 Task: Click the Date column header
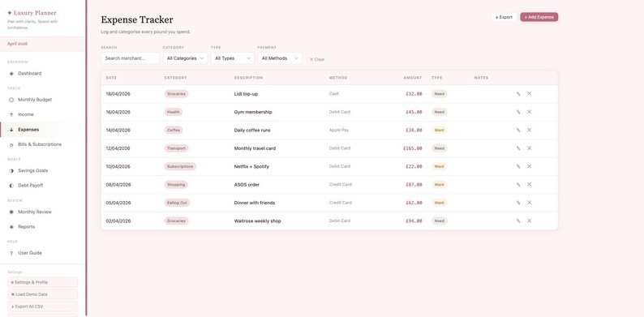point(111,78)
